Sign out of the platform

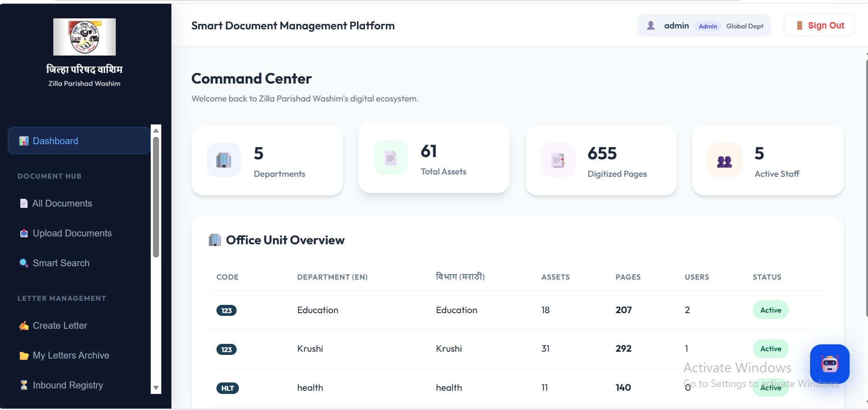(x=819, y=25)
